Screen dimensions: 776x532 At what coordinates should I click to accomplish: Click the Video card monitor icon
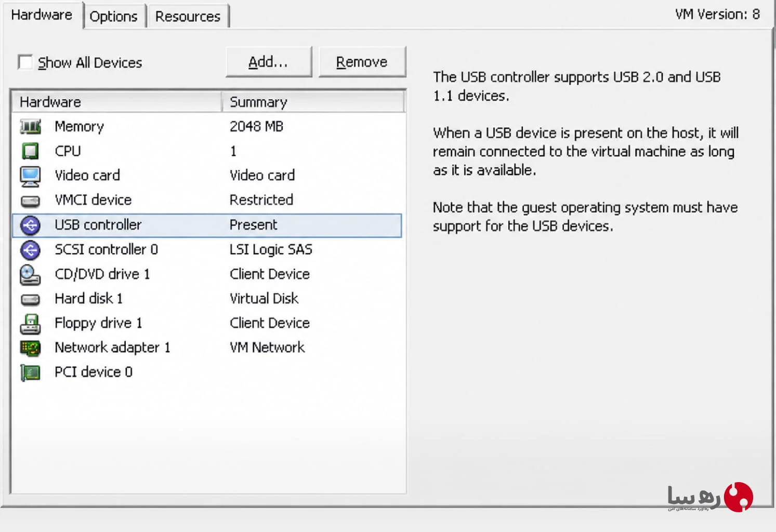click(x=30, y=176)
